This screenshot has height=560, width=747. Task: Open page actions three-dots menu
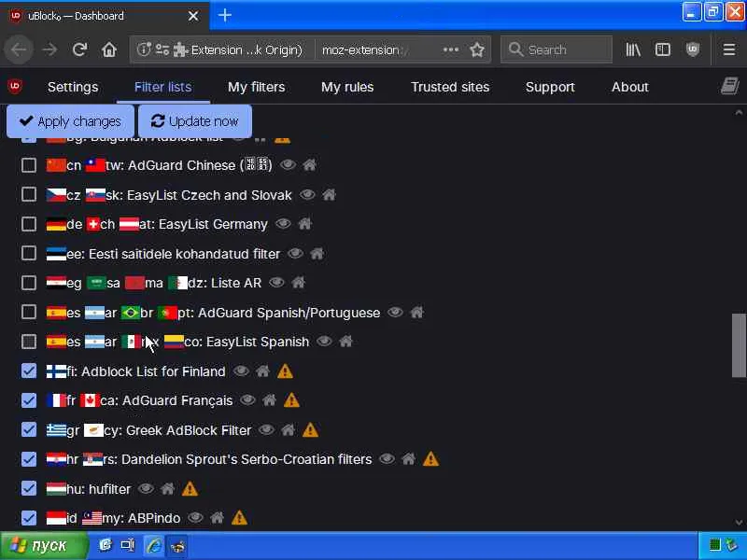tap(451, 49)
